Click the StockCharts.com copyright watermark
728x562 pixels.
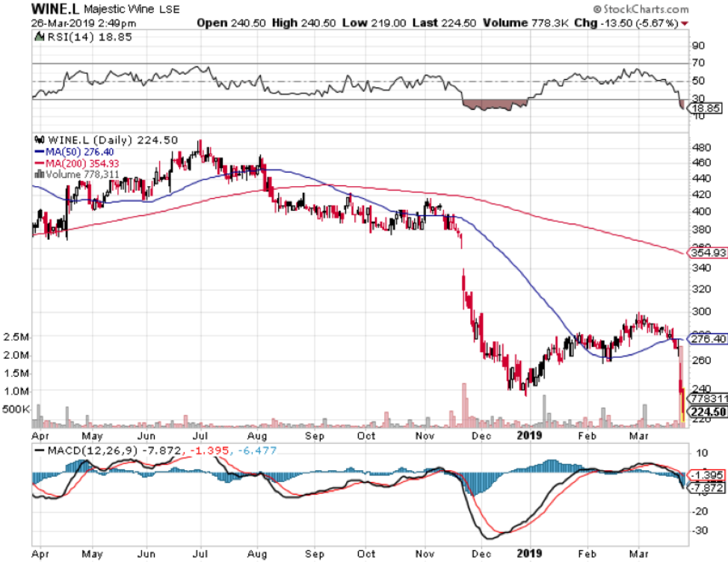click(x=643, y=10)
